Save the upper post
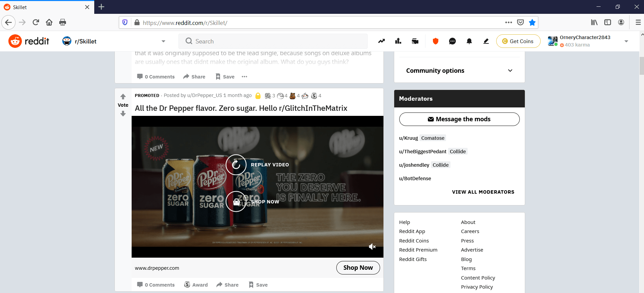This screenshot has width=644, height=293. click(x=225, y=77)
